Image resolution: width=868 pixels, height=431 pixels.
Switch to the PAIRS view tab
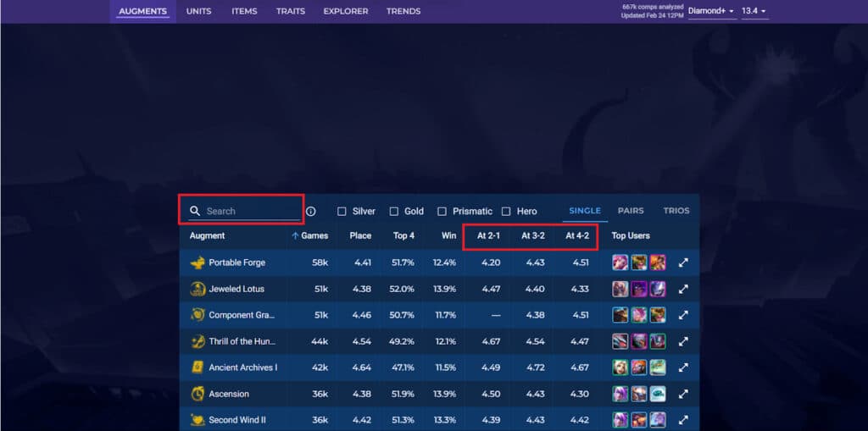[x=631, y=211]
